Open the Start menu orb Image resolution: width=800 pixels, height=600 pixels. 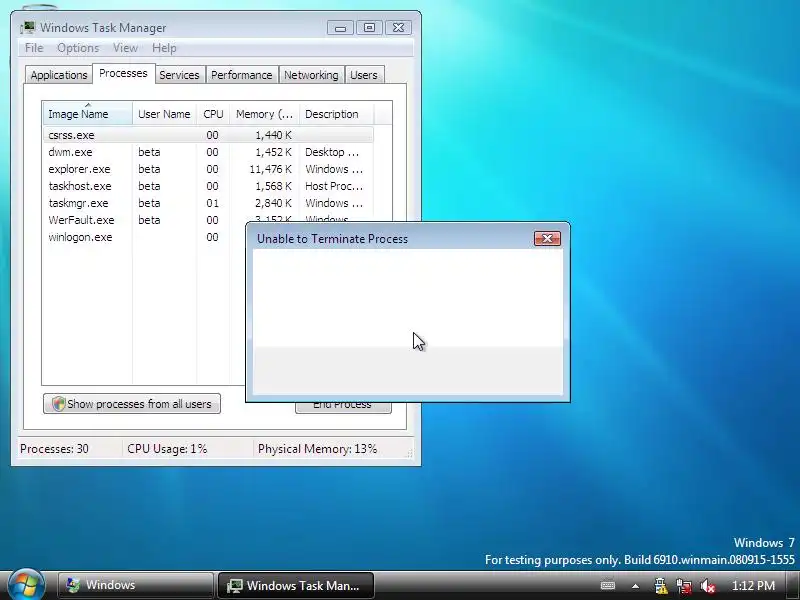[x=27, y=585]
